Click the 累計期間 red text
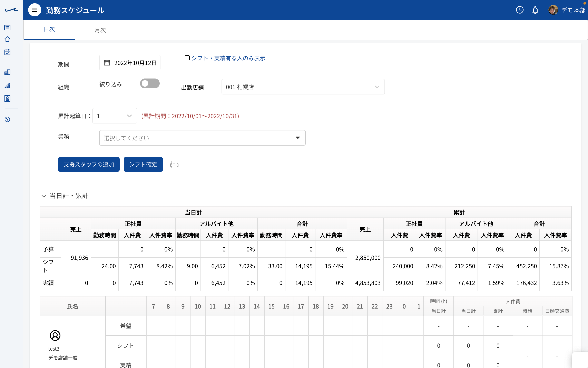 tap(190, 116)
